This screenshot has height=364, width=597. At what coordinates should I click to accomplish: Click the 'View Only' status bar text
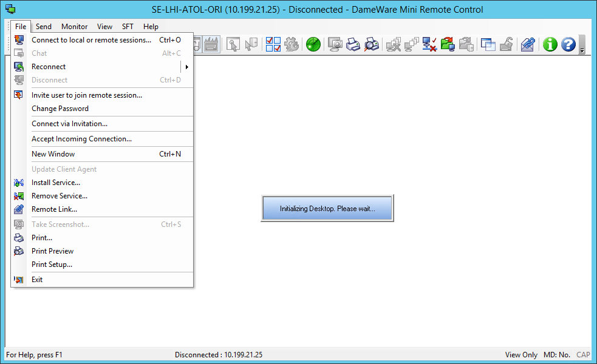[521, 355]
